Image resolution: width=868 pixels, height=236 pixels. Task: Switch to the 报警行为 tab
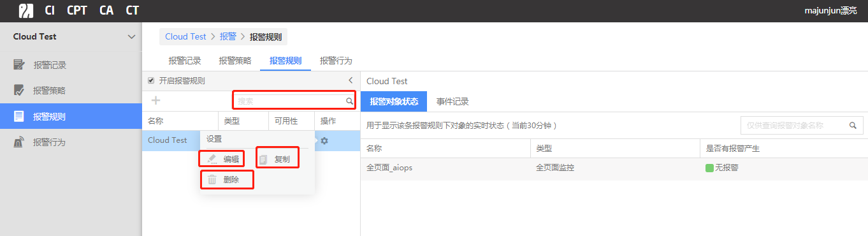pyautogui.click(x=336, y=61)
